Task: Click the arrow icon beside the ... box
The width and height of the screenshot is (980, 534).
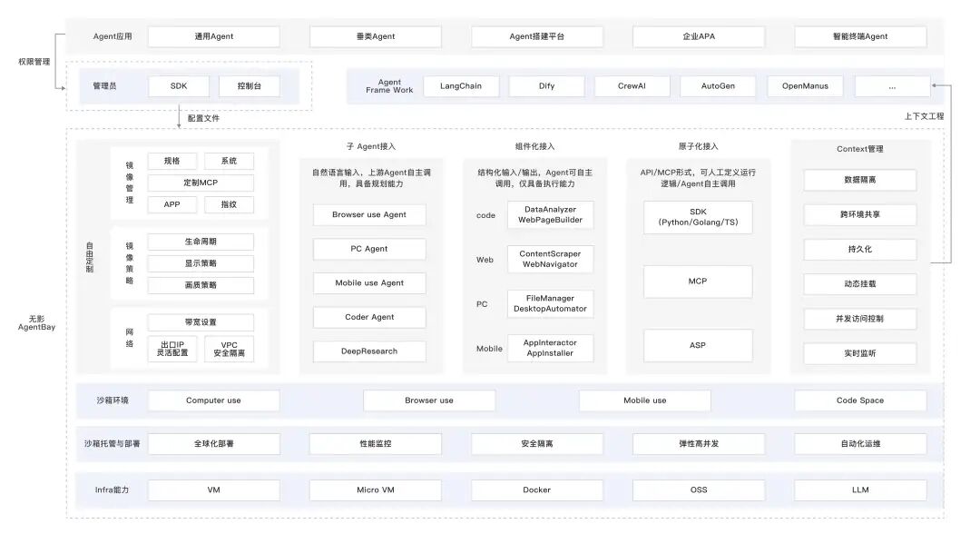Action: (934, 85)
